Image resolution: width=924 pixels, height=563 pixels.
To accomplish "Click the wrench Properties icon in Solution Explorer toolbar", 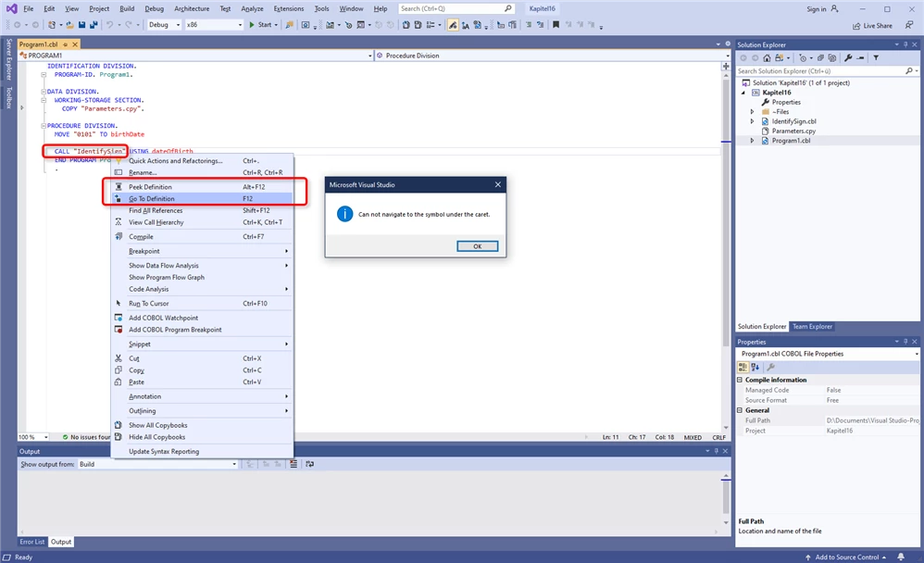I will pos(848,57).
